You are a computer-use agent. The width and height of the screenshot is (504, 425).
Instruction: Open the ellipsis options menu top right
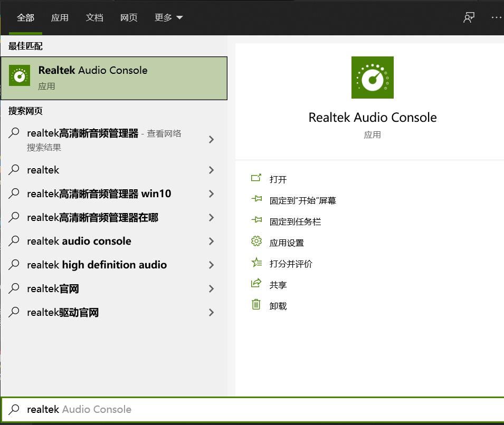496,17
